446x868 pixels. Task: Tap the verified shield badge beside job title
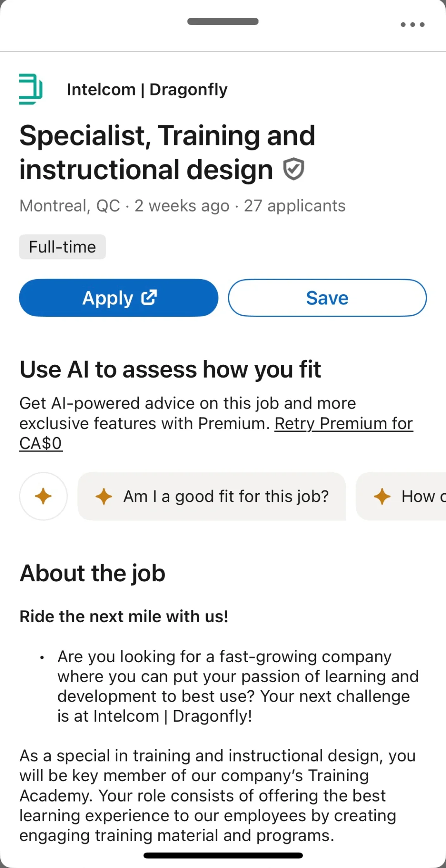coord(294,169)
